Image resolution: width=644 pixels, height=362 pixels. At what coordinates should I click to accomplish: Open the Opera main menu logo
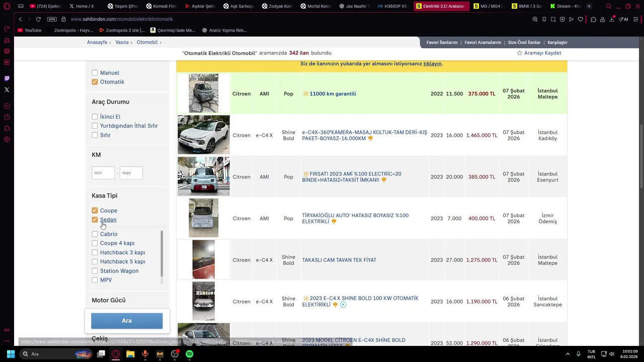(7, 6)
